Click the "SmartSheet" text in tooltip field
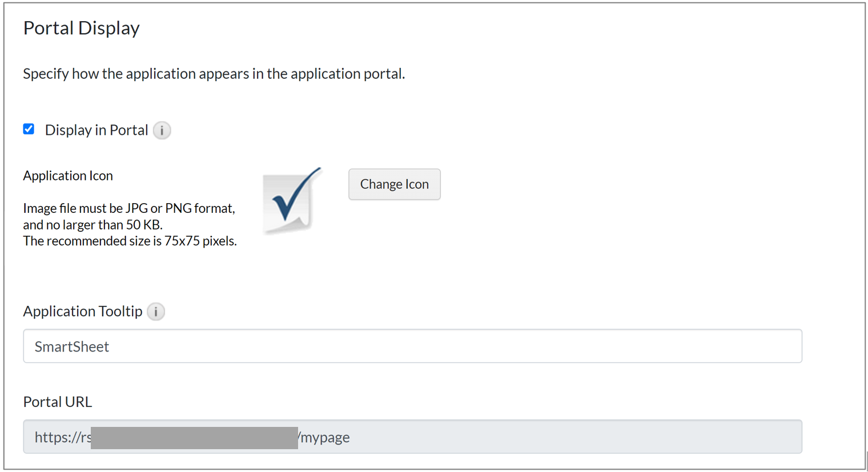The image size is (868, 472). pyautogui.click(x=72, y=346)
